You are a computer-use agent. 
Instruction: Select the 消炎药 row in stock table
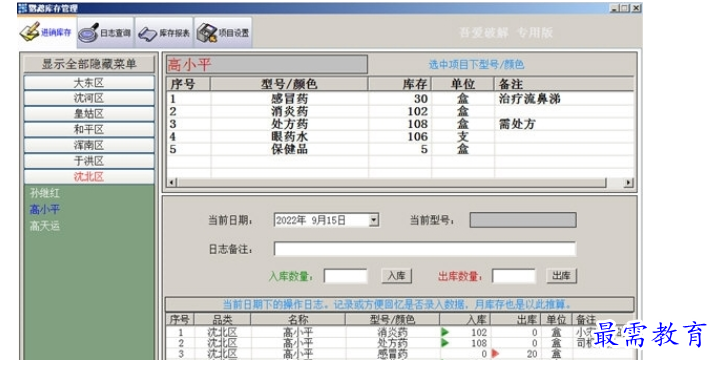pos(400,112)
